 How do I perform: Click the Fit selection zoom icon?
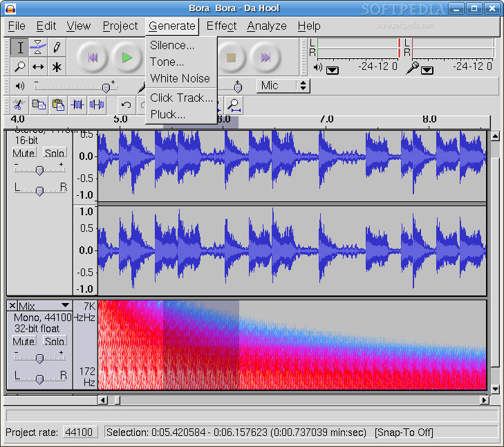(x=234, y=105)
